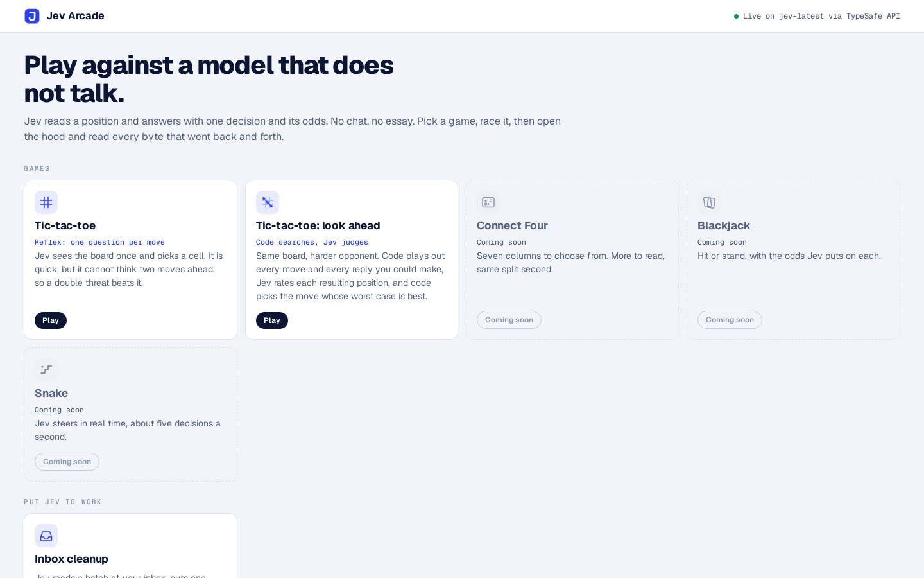Click the Inbox cleanup tray icon
924x578 pixels.
[x=46, y=536]
